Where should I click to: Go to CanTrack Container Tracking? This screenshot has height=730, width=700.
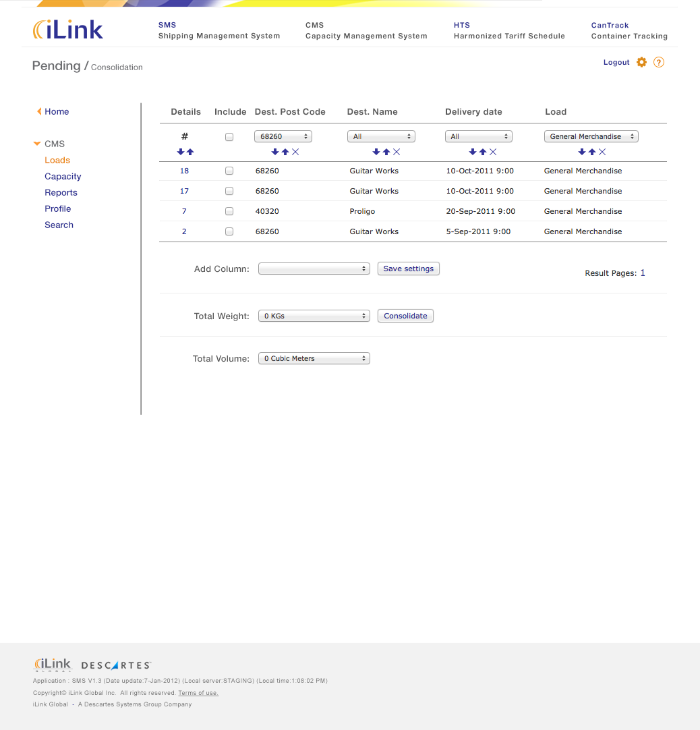click(629, 30)
